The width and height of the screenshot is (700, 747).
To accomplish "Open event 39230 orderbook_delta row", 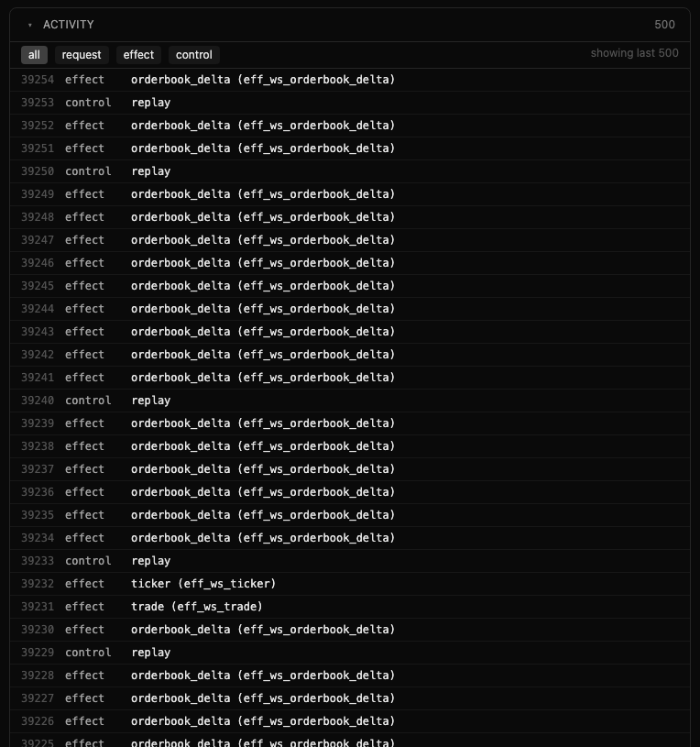I will coord(350,630).
